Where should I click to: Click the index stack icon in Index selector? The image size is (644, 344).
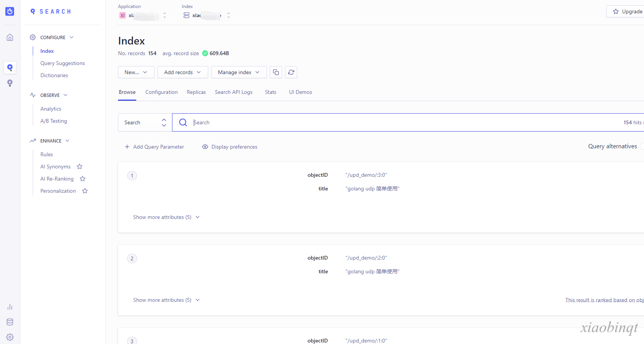pyautogui.click(x=187, y=15)
